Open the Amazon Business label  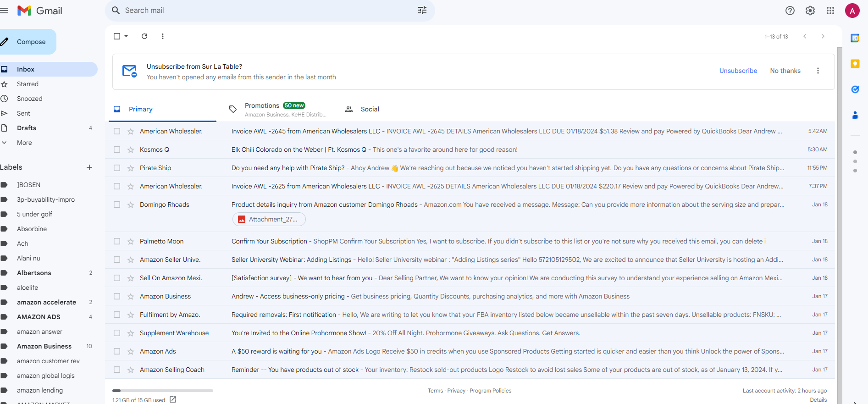pyautogui.click(x=44, y=346)
